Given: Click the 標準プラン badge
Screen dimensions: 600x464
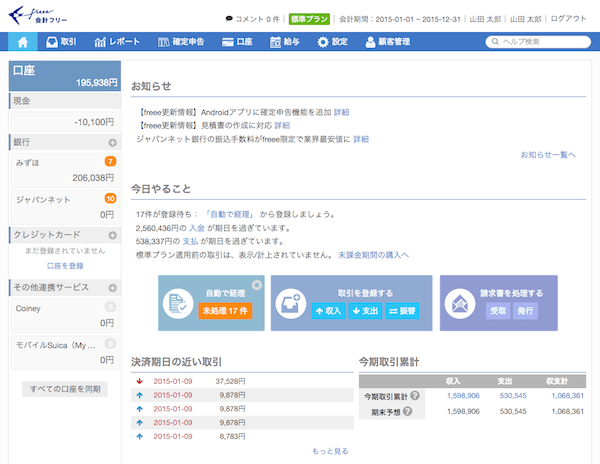Looking at the screenshot, I should (x=309, y=19).
